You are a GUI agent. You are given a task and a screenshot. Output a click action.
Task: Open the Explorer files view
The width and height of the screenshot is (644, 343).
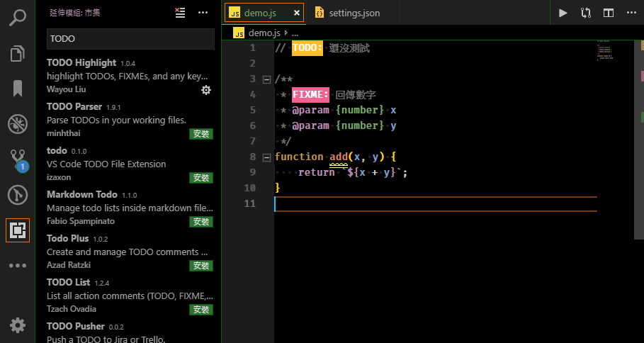(x=18, y=53)
